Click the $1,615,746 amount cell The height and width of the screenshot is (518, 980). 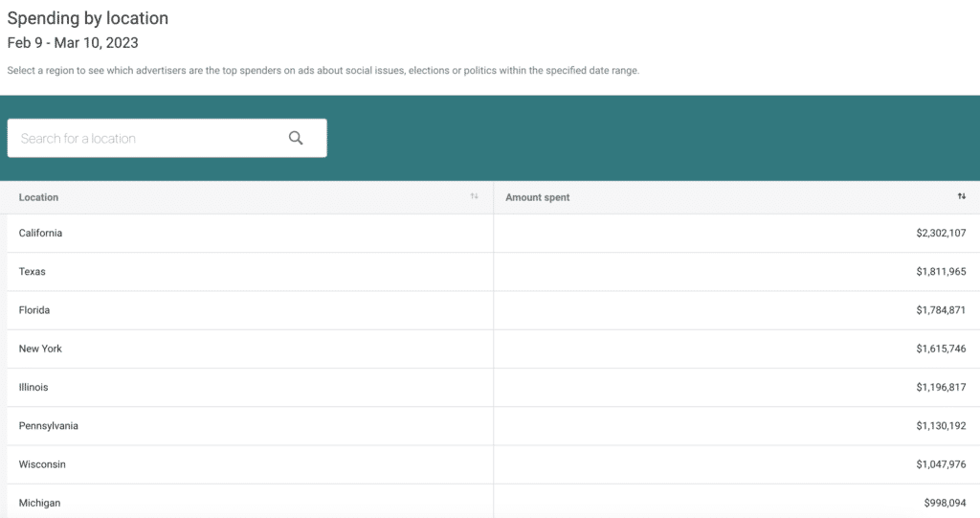click(x=940, y=349)
